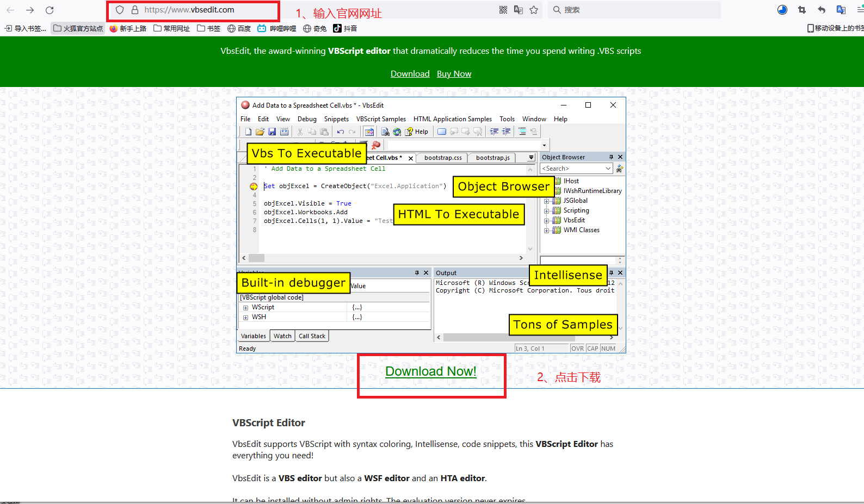Open the Snippets menu
Screen dimensions: 864x504
[336, 119]
